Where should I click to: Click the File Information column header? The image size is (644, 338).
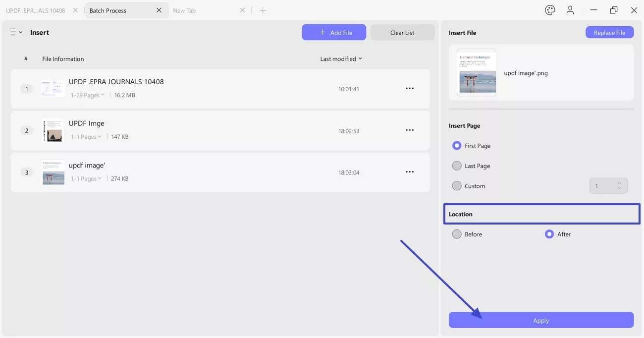click(63, 59)
